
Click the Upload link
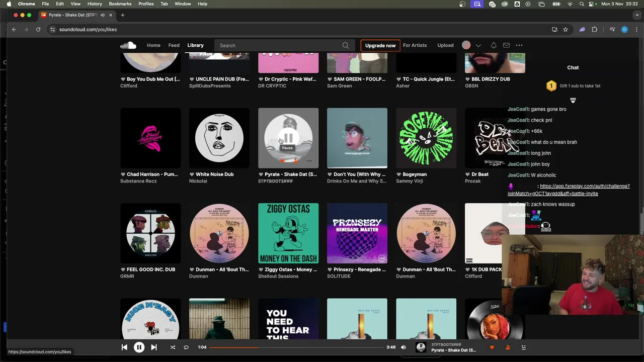click(445, 45)
